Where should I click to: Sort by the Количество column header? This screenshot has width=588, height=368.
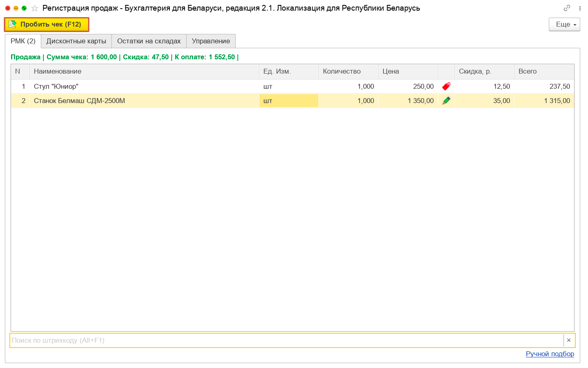342,71
